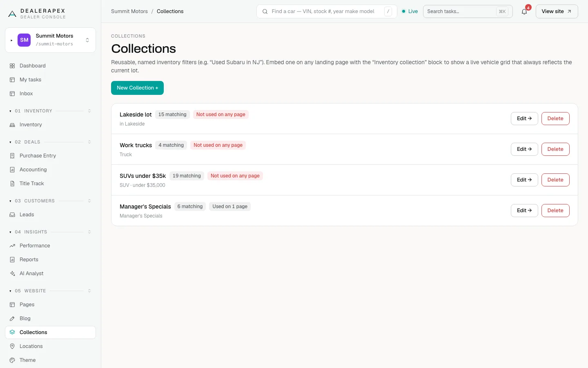Click the Leads tray icon

click(12, 215)
